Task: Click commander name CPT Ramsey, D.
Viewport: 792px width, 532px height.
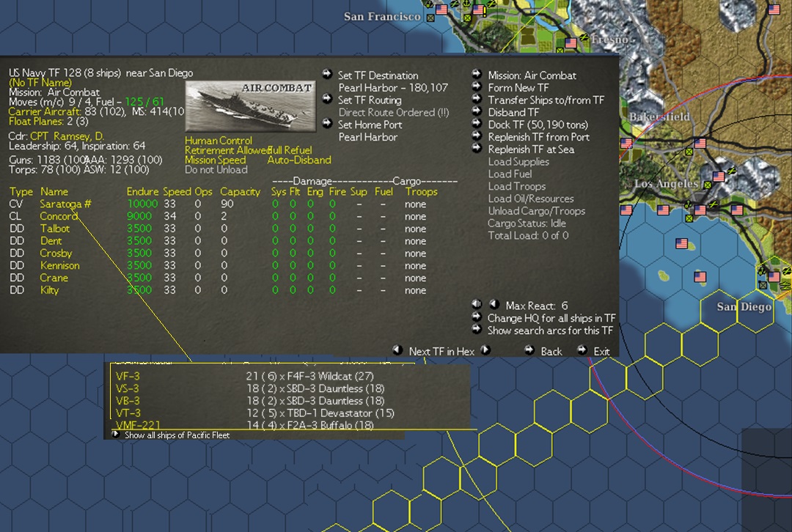Action: click(x=67, y=136)
